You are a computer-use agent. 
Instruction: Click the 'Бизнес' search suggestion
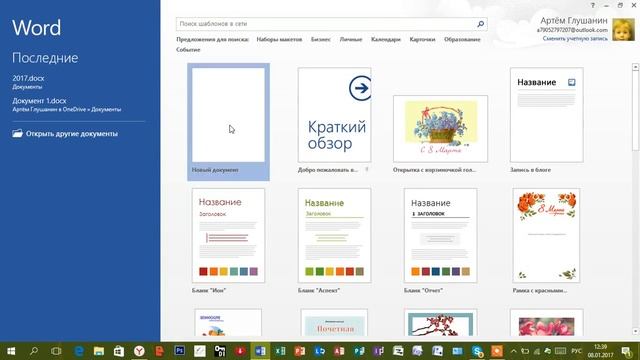(320, 40)
